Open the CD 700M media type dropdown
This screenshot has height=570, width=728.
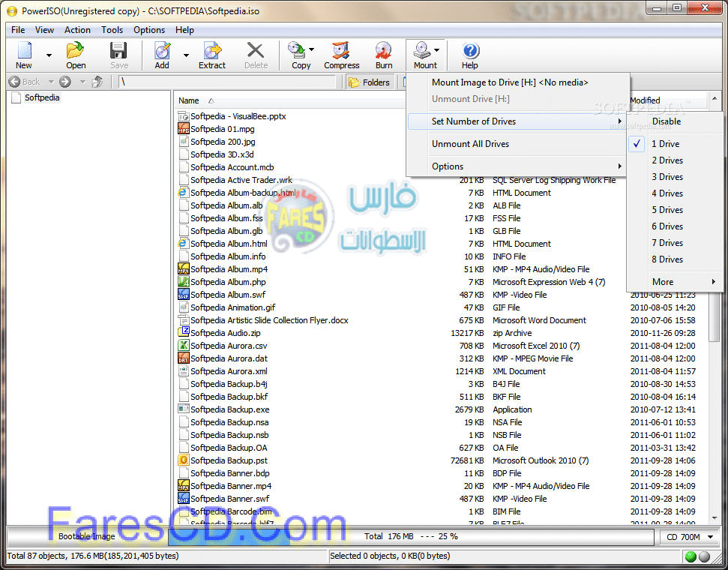click(x=689, y=537)
